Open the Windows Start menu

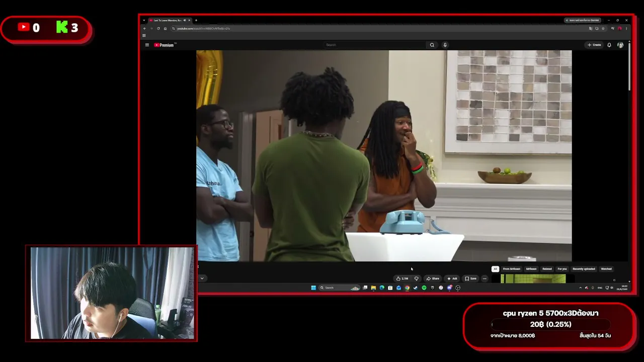coord(313,288)
